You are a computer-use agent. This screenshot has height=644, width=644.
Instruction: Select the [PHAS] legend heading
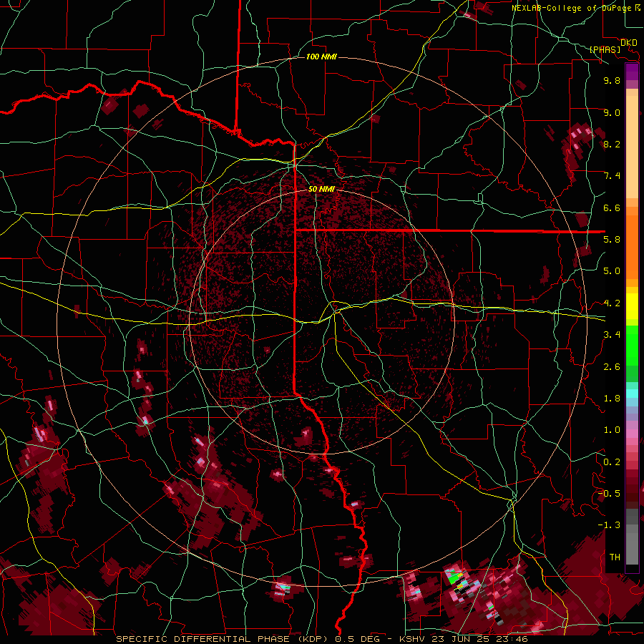click(605, 49)
